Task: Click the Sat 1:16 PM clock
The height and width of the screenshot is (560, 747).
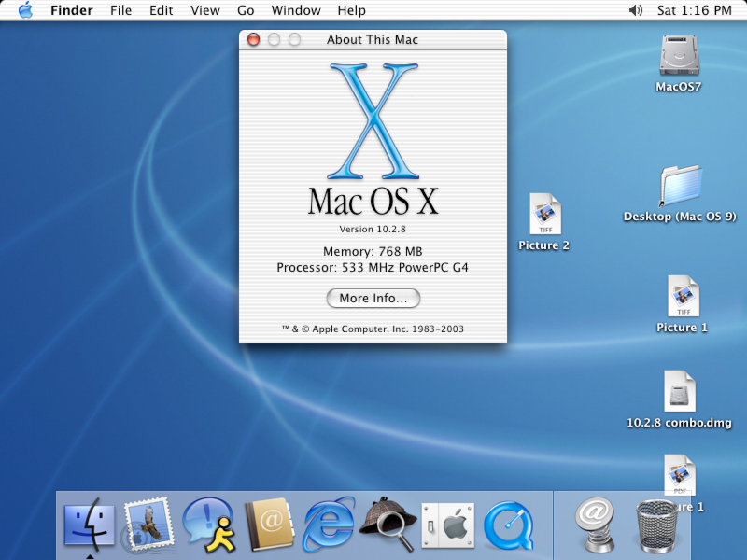Action: click(694, 10)
